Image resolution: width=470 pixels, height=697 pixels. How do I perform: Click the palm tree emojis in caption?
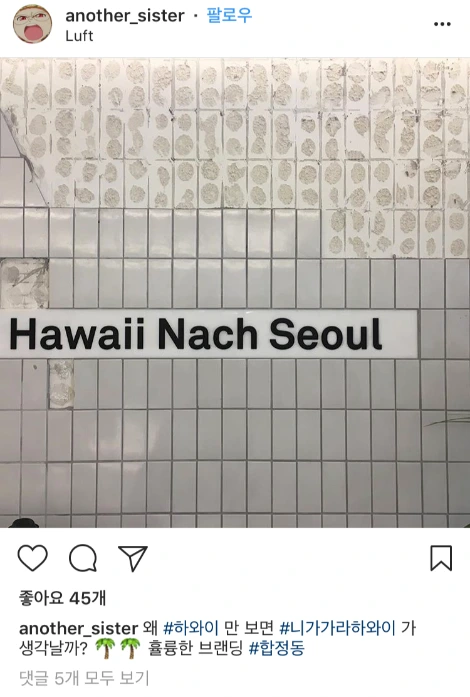(117, 649)
